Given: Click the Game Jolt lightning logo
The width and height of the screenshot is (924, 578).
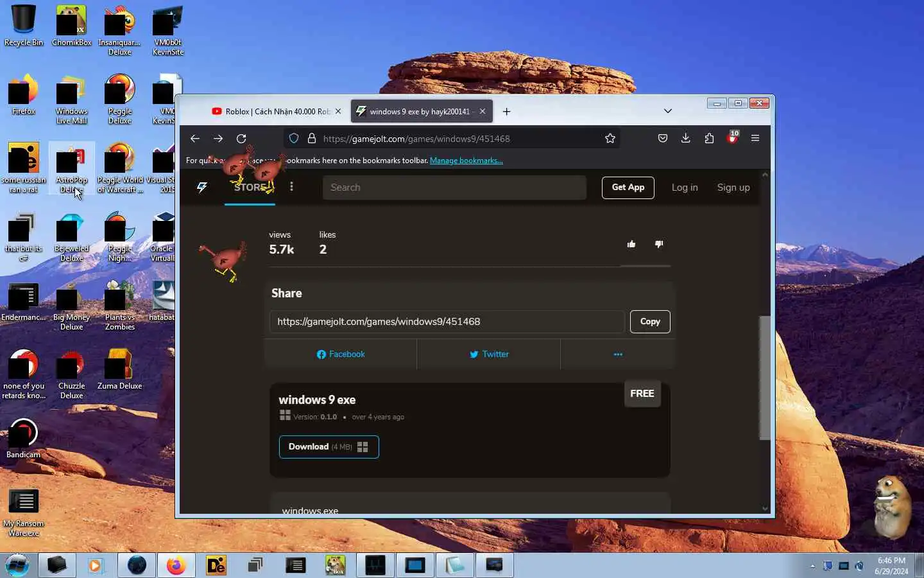Looking at the screenshot, I should (202, 188).
